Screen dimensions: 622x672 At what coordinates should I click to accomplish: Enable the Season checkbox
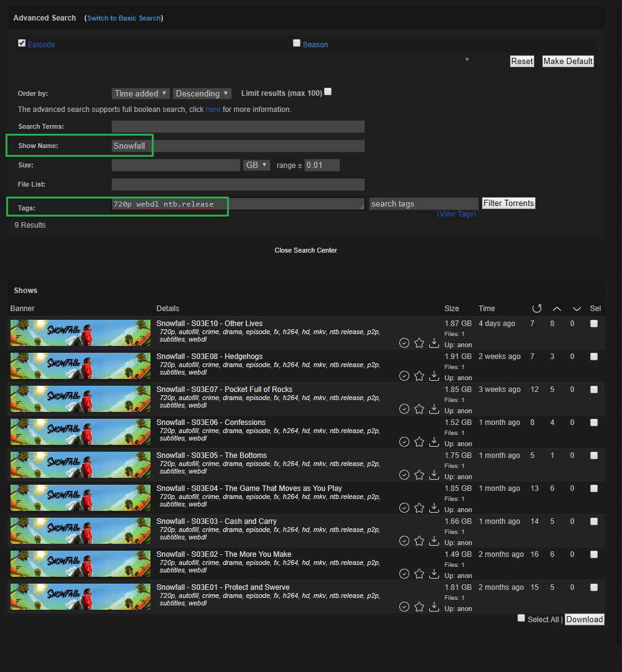click(x=297, y=43)
